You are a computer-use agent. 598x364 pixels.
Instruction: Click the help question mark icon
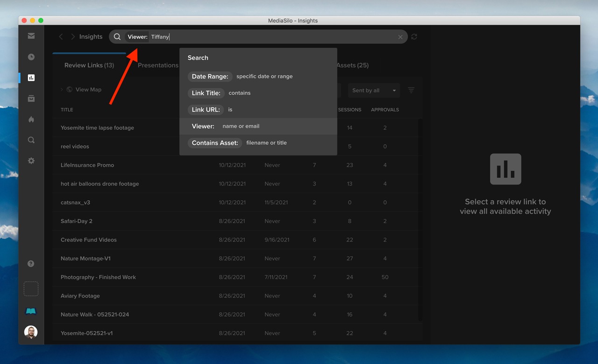[x=31, y=263]
